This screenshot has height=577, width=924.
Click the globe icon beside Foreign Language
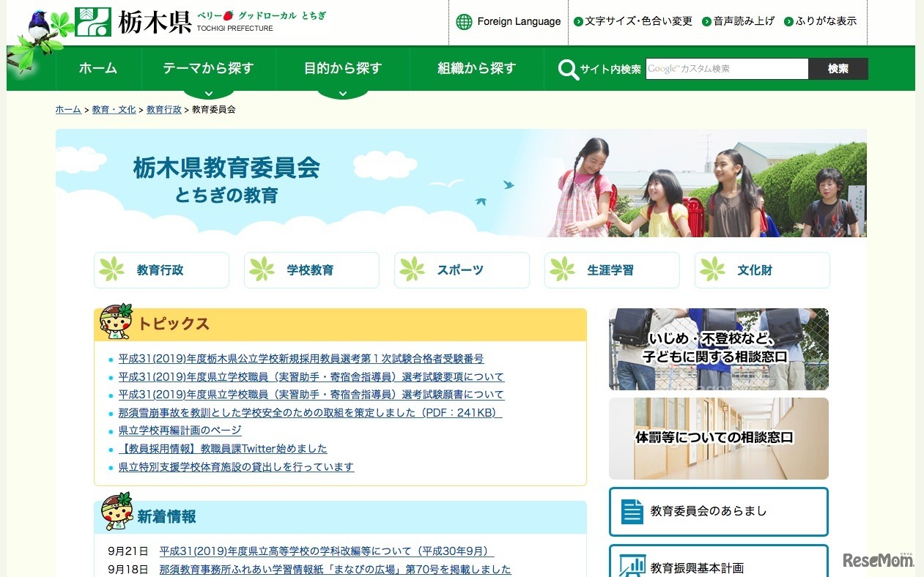[x=464, y=21]
